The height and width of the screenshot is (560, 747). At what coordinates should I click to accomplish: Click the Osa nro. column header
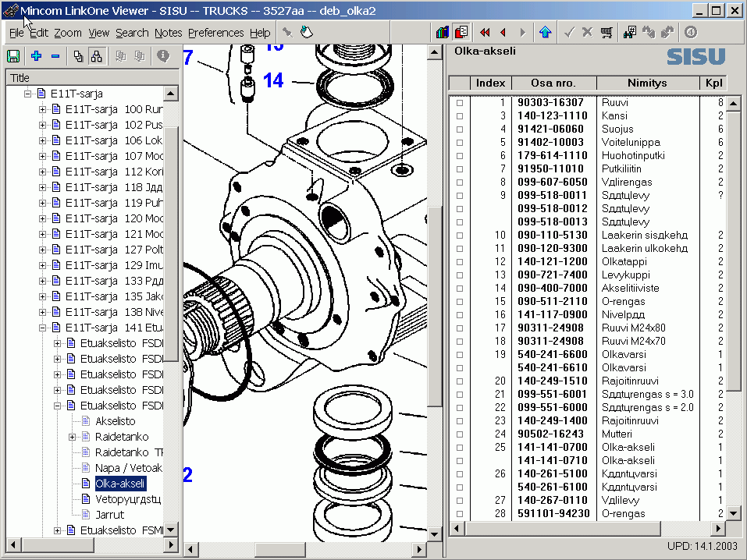[553, 83]
